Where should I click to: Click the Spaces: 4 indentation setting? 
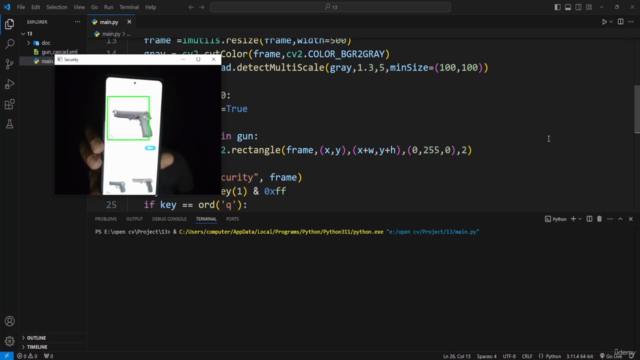coord(487,356)
